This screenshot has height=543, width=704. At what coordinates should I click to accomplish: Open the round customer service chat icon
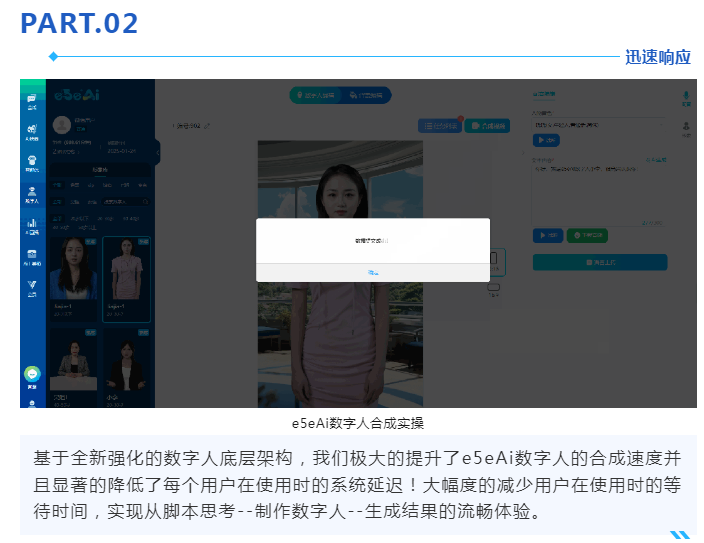(32, 374)
